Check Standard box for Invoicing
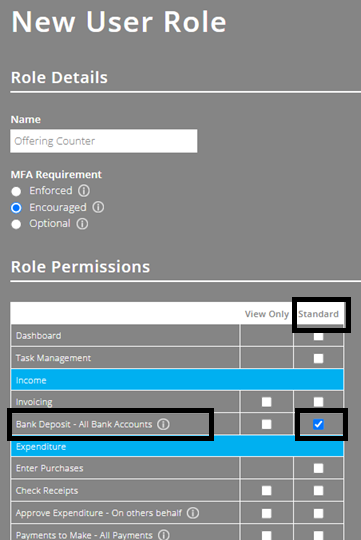The width and height of the screenshot is (361, 540). [x=318, y=402]
